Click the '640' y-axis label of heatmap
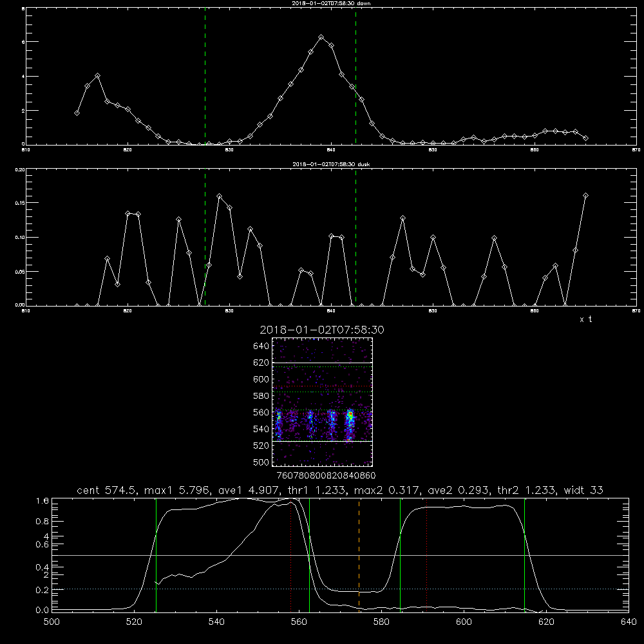This screenshot has width=644, height=644. tap(261, 346)
